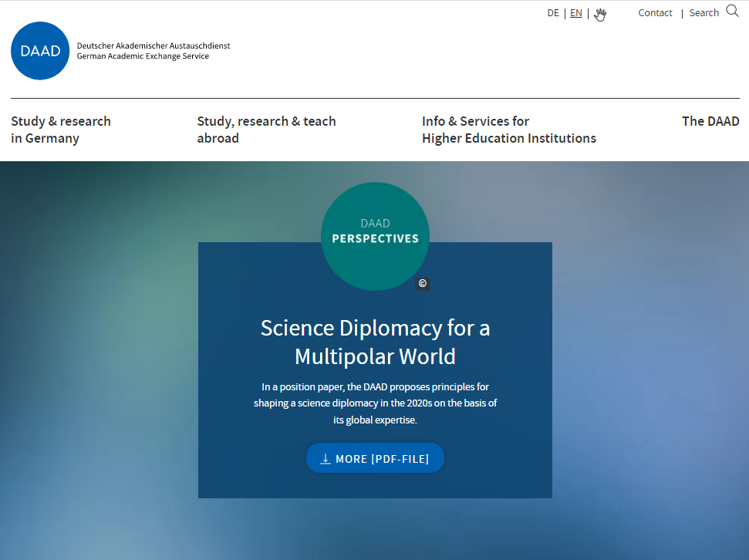
Task: Download via MORE [PDF-FILE] button
Action: (375, 458)
